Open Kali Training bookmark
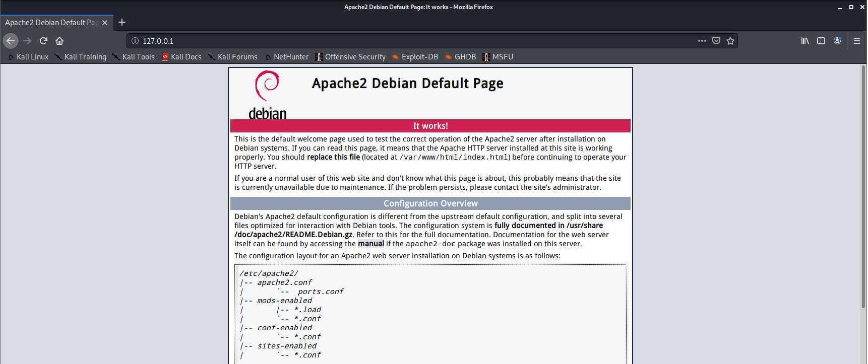 coord(81,57)
